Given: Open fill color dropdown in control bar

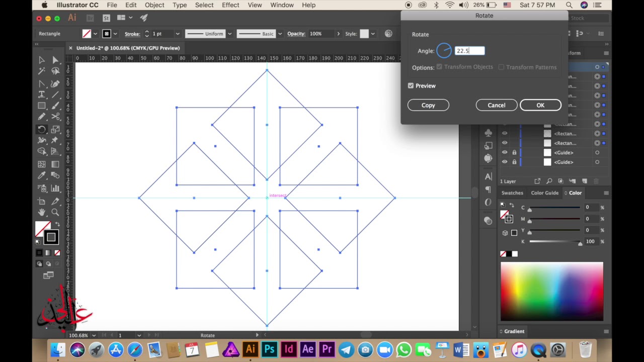Looking at the screenshot, I should (95, 34).
